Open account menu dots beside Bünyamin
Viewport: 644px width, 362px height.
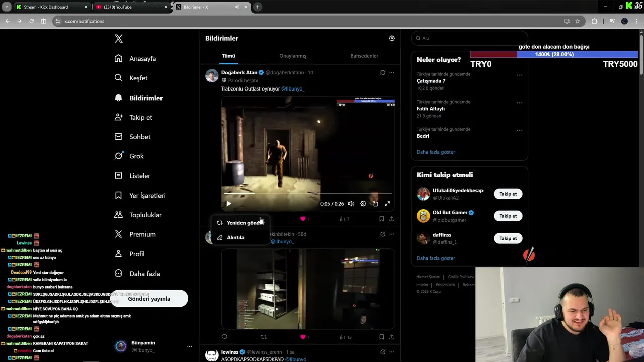[x=190, y=346]
